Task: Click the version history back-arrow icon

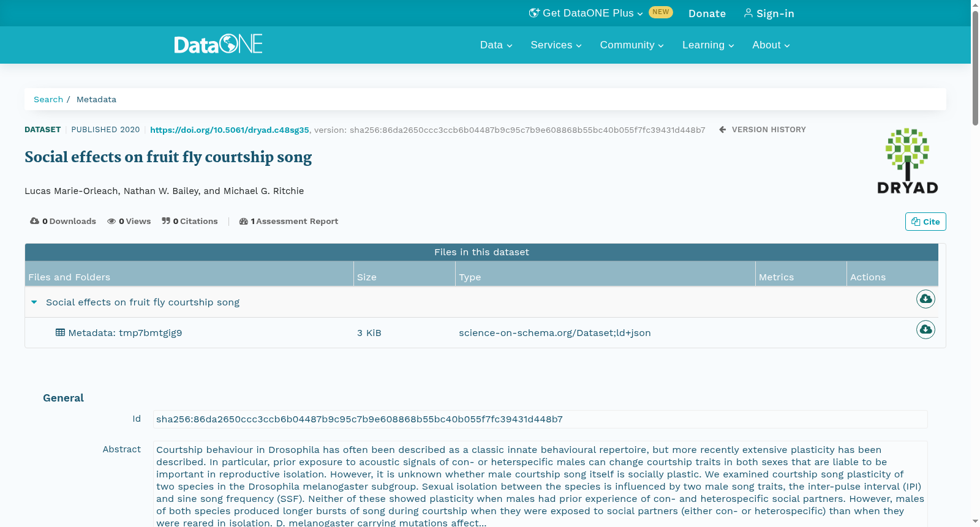Action: click(x=723, y=129)
